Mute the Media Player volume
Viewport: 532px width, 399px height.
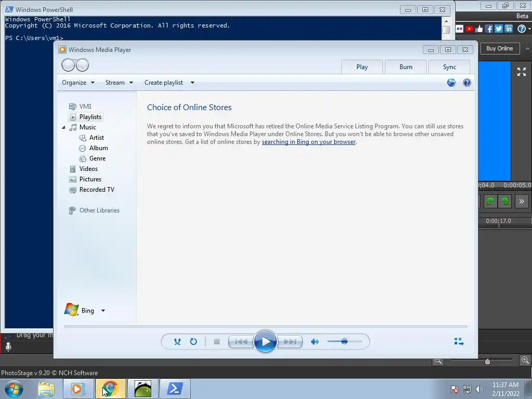click(314, 342)
